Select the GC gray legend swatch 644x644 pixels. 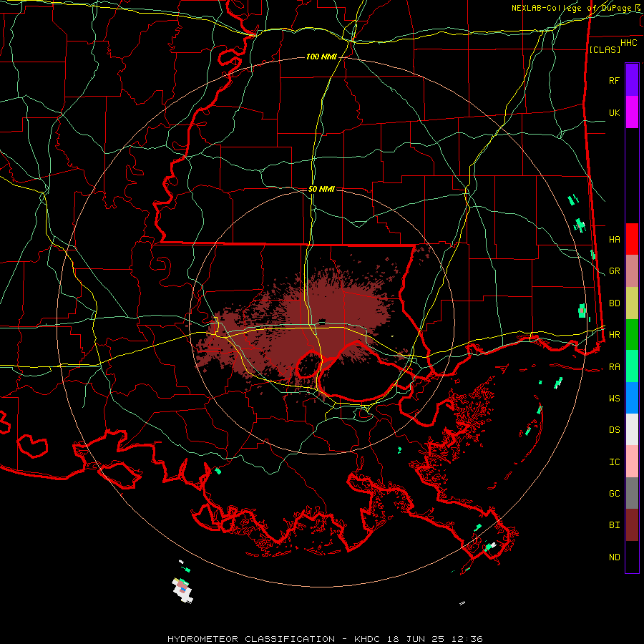632,493
